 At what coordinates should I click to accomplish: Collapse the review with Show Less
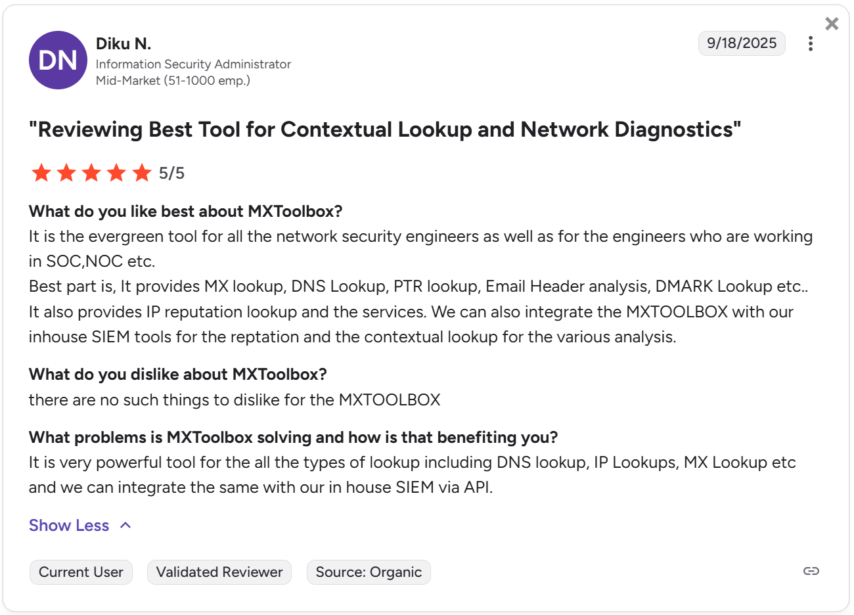[69, 525]
